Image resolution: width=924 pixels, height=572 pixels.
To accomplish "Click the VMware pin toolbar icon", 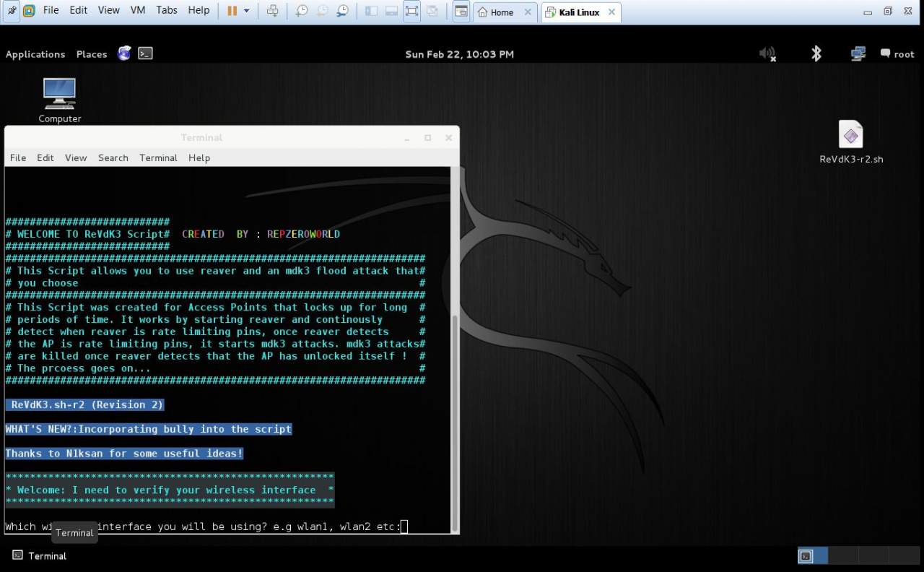I will 12,11.
